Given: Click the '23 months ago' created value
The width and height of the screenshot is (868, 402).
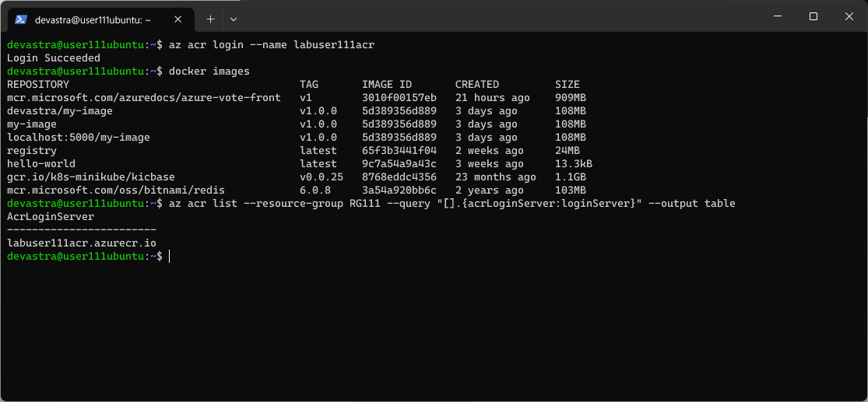Looking at the screenshot, I should [495, 177].
